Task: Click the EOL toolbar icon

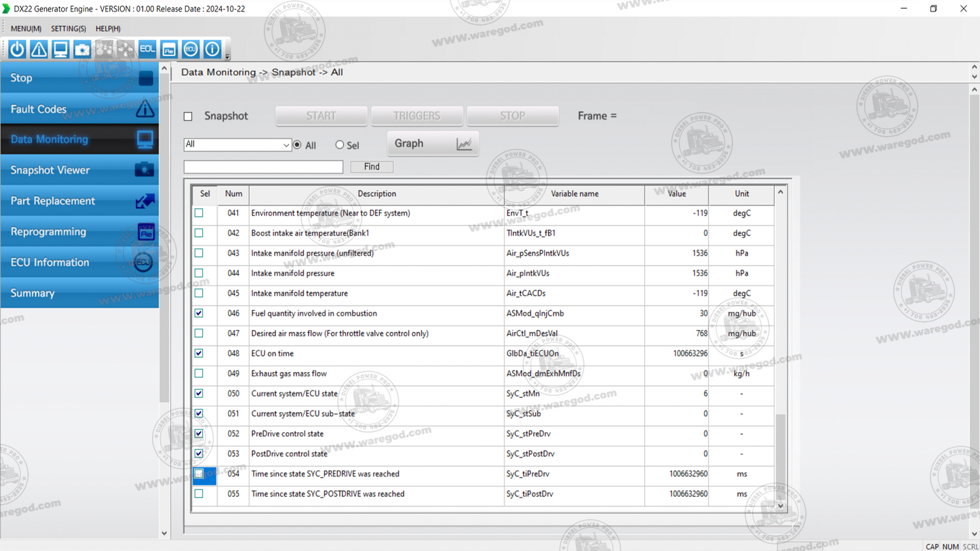Action: pyautogui.click(x=147, y=49)
